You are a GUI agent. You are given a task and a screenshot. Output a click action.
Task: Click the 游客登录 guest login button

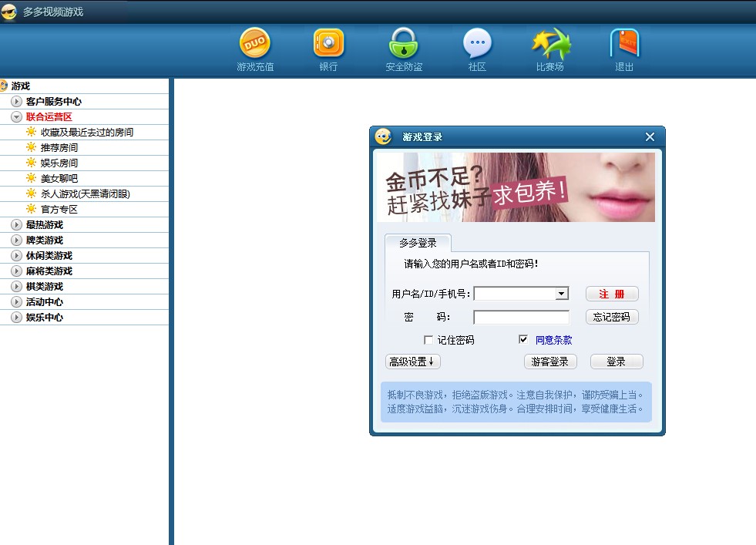pyautogui.click(x=550, y=362)
